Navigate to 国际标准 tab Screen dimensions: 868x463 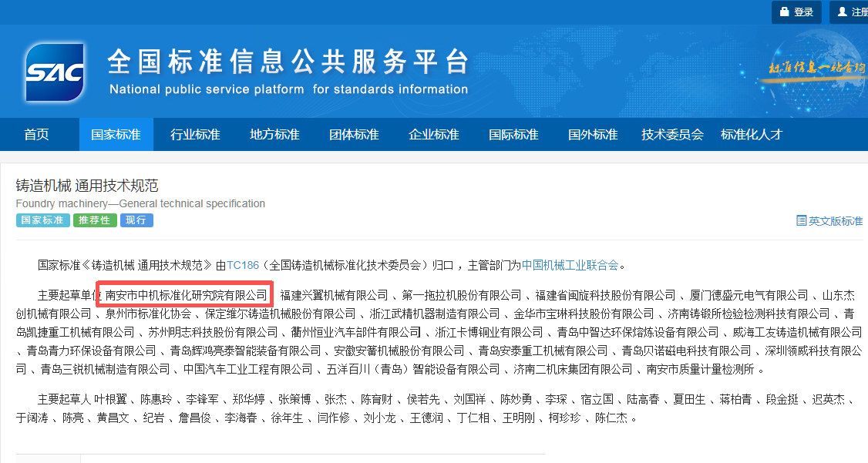513,134
